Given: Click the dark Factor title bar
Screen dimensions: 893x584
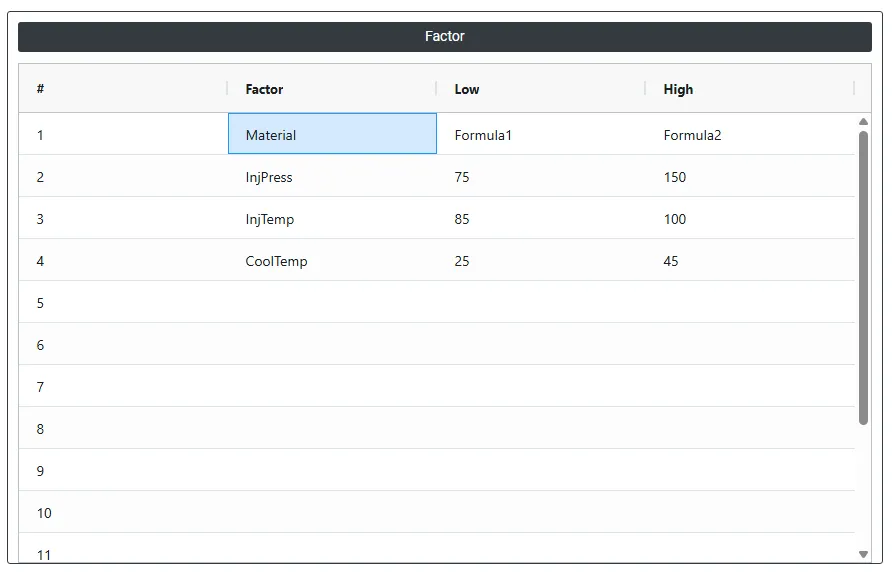Looking at the screenshot, I should pos(445,36).
